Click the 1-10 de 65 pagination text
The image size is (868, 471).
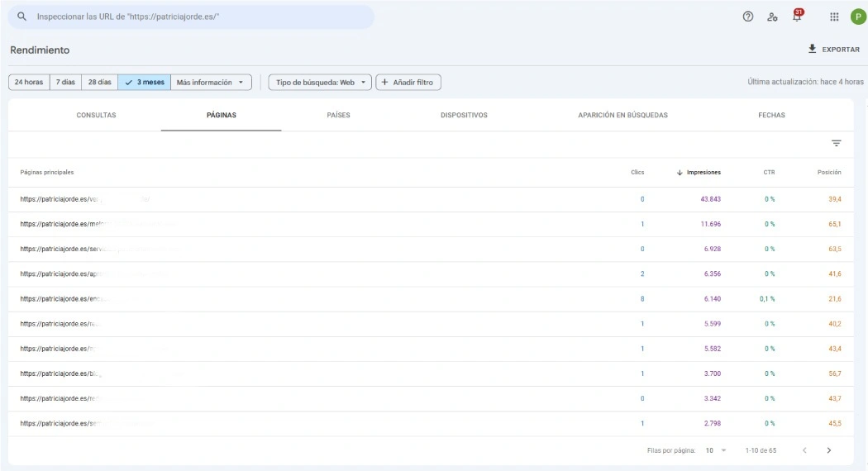761,450
